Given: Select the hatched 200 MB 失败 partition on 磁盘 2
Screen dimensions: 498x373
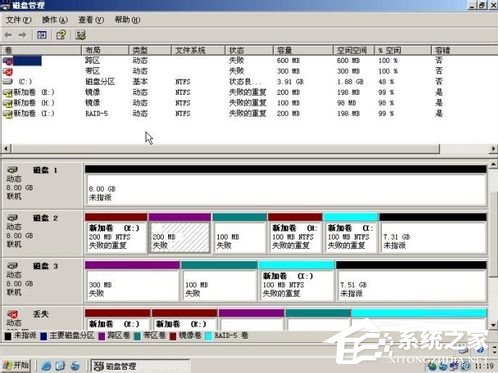Looking at the screenshot, I should point(180,233).
